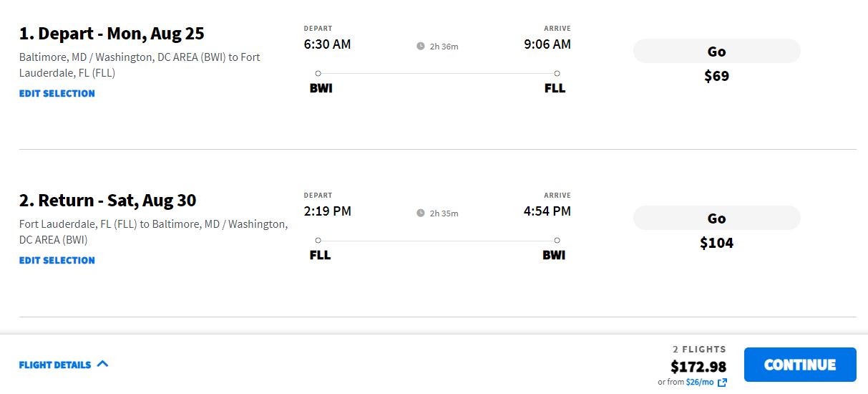Open the external link icon near $26/mo
Screen dimensions: 868x394
point(722,383)
